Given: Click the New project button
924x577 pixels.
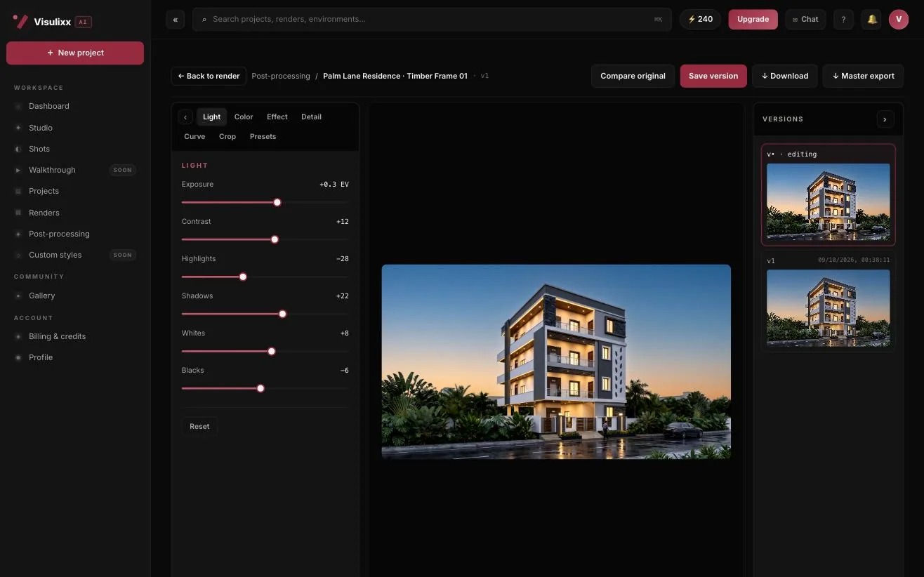Looking at the screenshot, I should coord(75,53).
